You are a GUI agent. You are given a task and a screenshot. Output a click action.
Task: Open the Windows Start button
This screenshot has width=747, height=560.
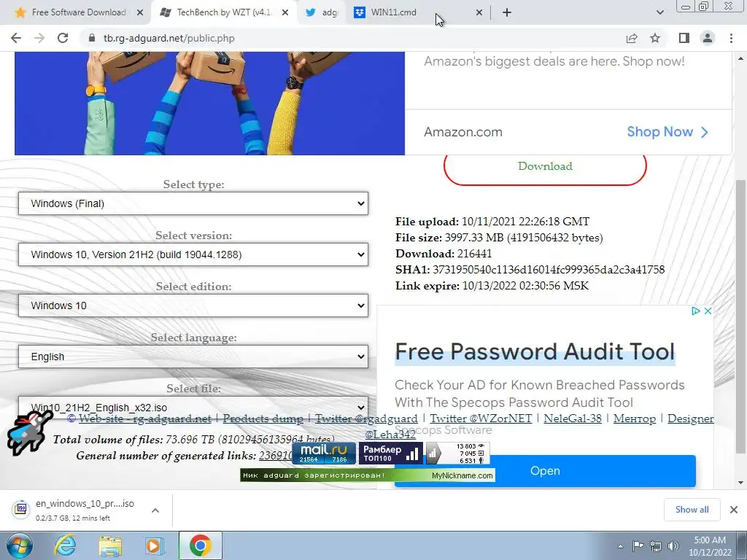pyautogui.click(x=19, y=545)
